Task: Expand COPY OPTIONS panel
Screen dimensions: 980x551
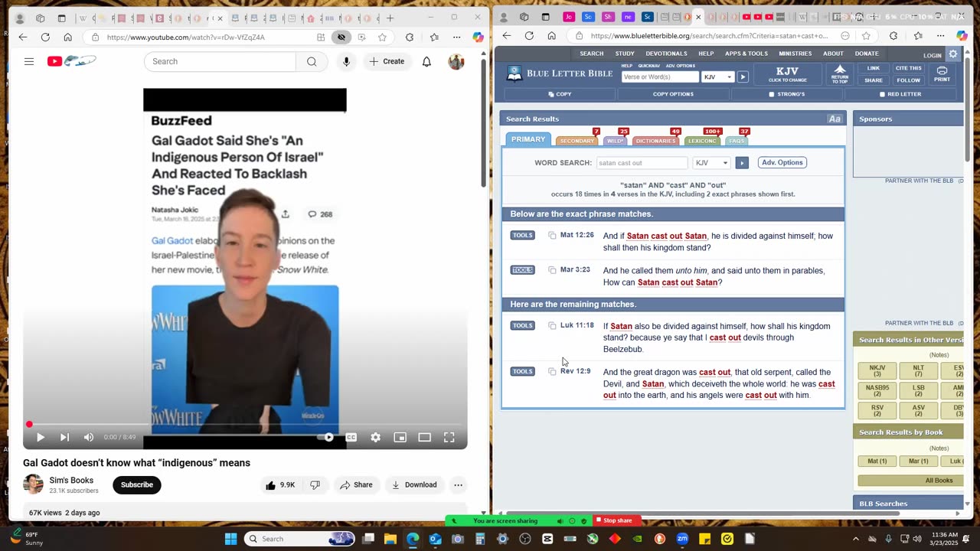Action: pyautogui.click(x=673, y=94)
